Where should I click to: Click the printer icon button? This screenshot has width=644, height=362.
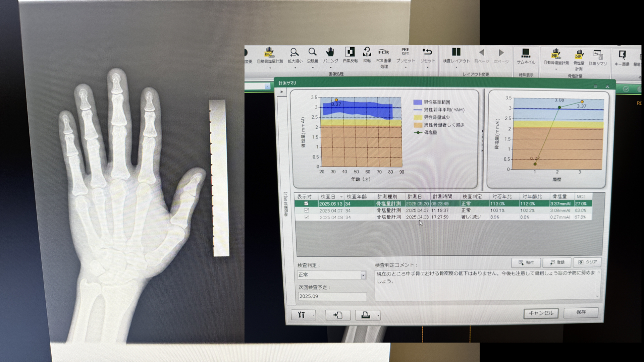click(x=366, y=315)
